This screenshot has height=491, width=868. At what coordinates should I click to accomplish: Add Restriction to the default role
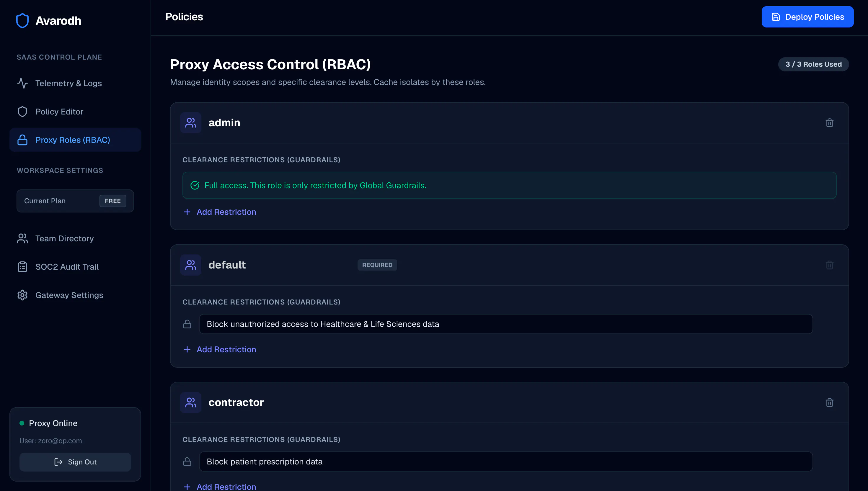coord(220,349)
